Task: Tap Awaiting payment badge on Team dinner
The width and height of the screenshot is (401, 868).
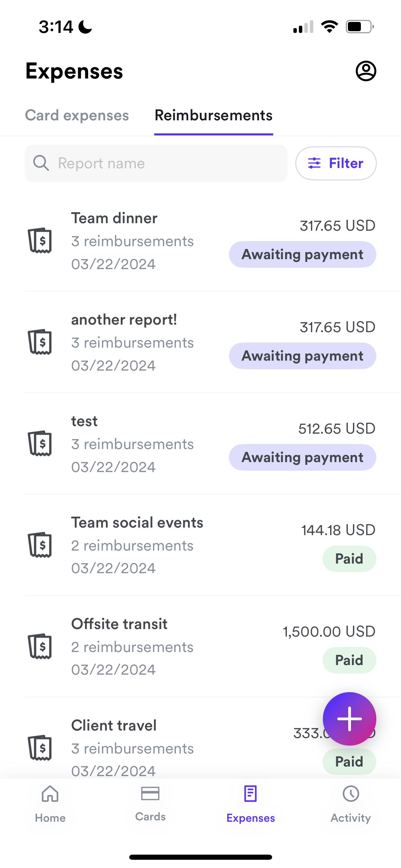Action: [x=302, y=254]
